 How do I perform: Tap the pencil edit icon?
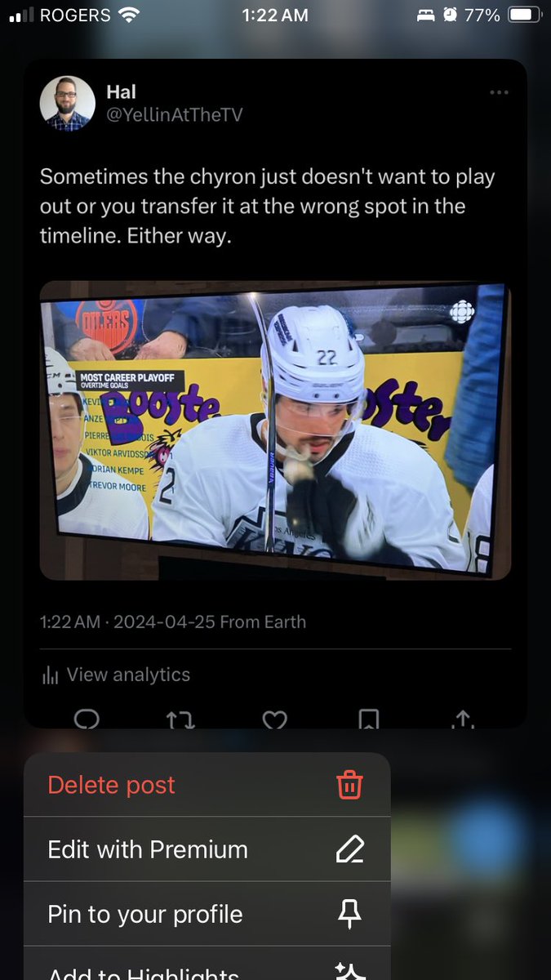tap(349, 849)
